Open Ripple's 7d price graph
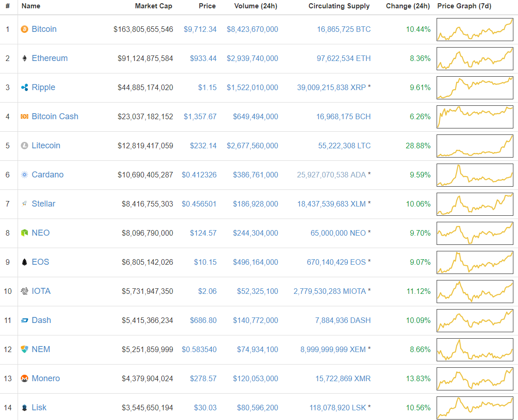The width and height of the screenshot is (518, 420). (x=475, y=87)
